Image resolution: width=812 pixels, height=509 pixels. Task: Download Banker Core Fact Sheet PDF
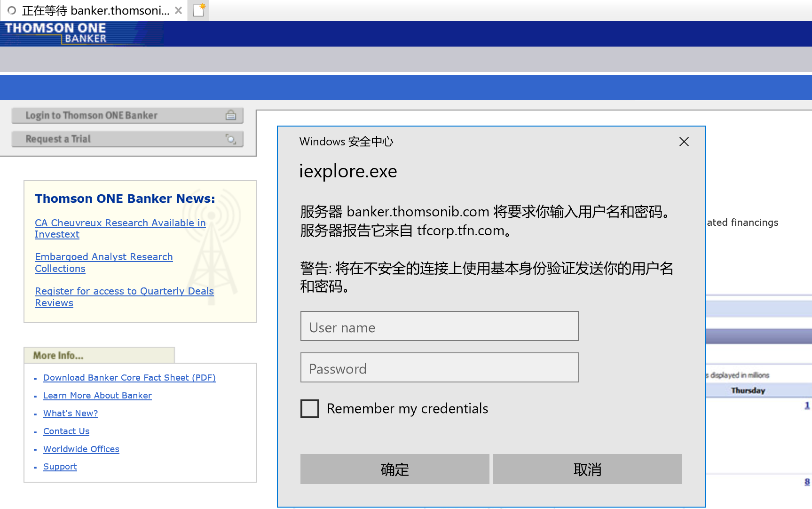[129, 378]
